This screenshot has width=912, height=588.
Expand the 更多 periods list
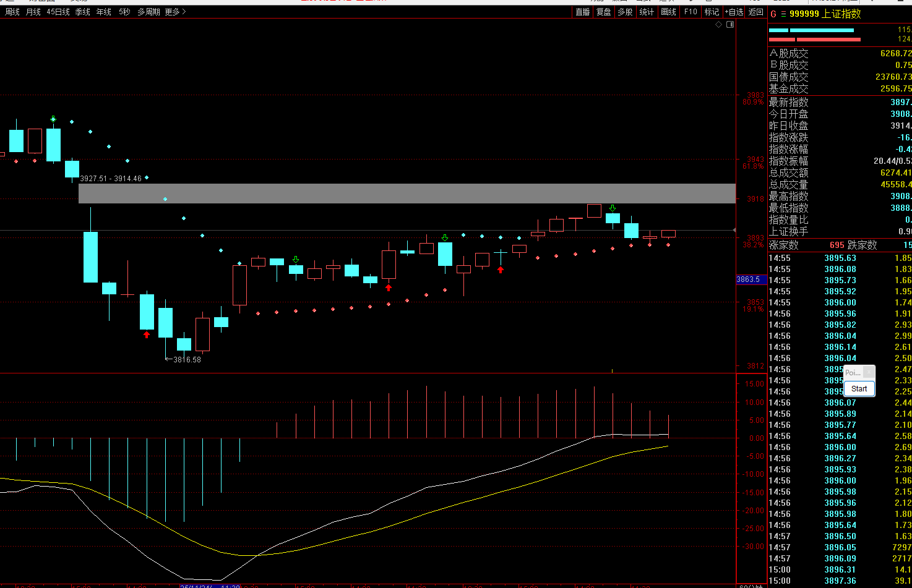tap(175, 12)
